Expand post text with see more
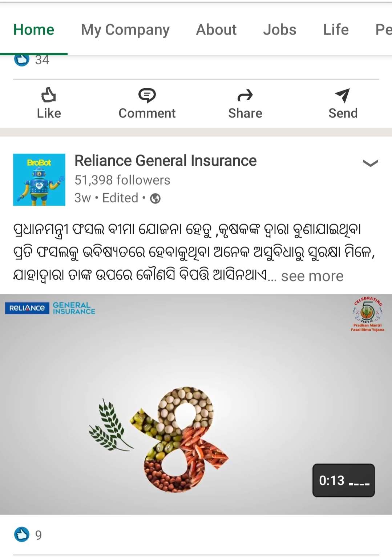Viewport: 392px width, 557px height. [x=312, y=276]
